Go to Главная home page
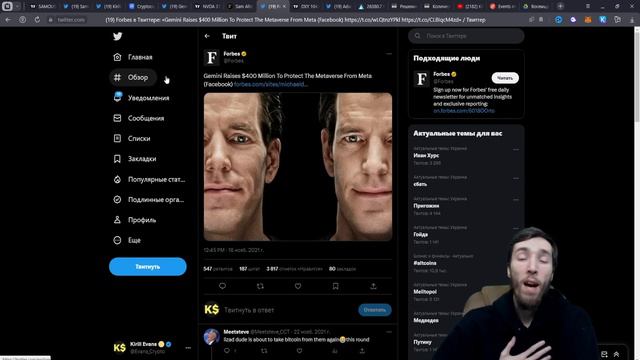This screenshot has width=640, height=360. point(133,57)
